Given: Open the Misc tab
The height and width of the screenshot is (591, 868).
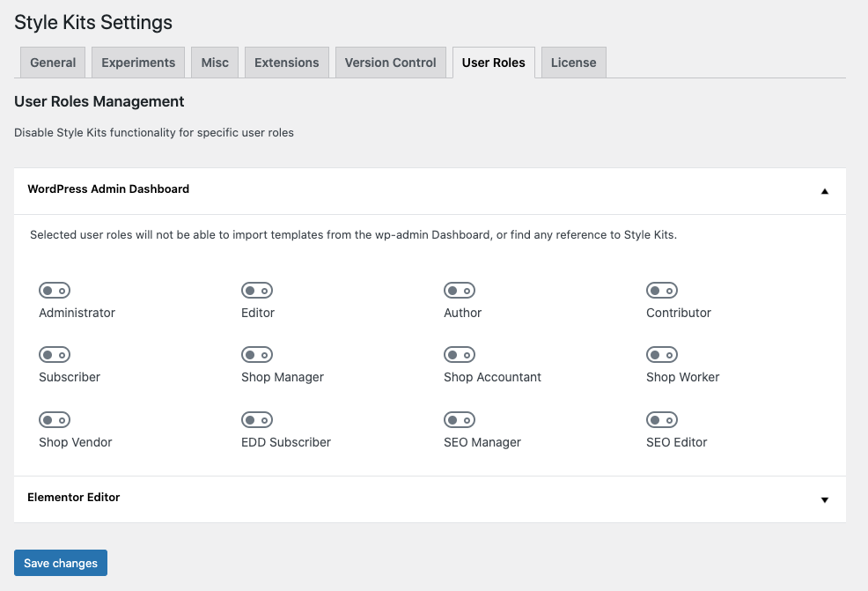Looking at the screenshot, I should click(215, 63).
